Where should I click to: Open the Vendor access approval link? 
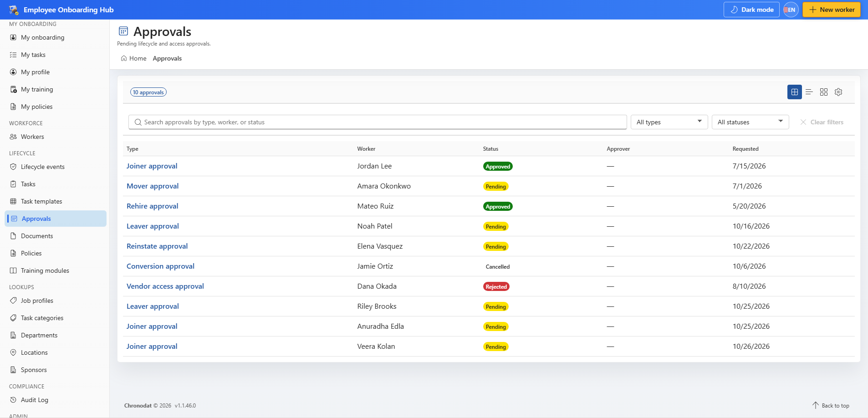click(x=165, y=286)
